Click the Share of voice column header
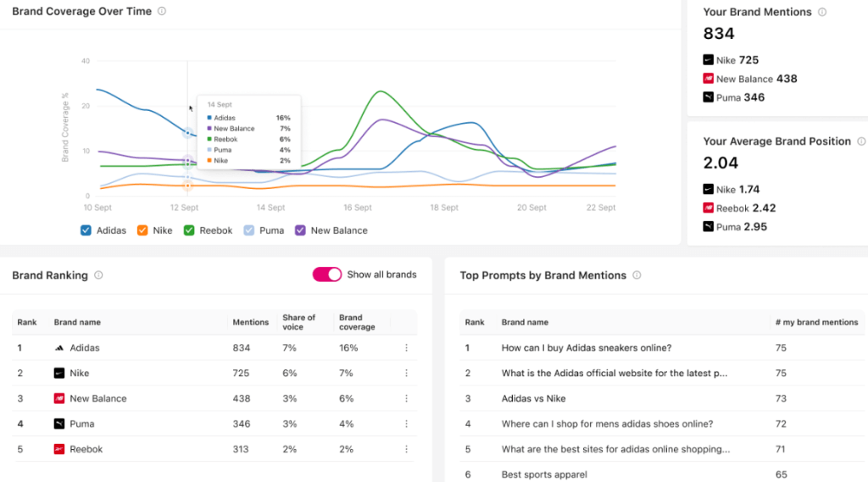This screenshot has height=482, width=868. pyautogui.click(x=298, y=322)
